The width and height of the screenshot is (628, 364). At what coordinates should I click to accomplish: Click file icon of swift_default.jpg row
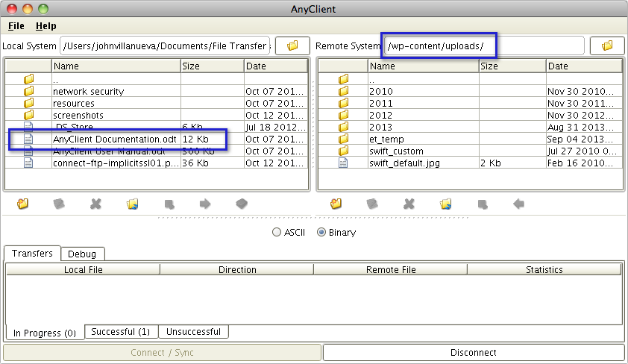pyautogui.click(x=343, y=163)
